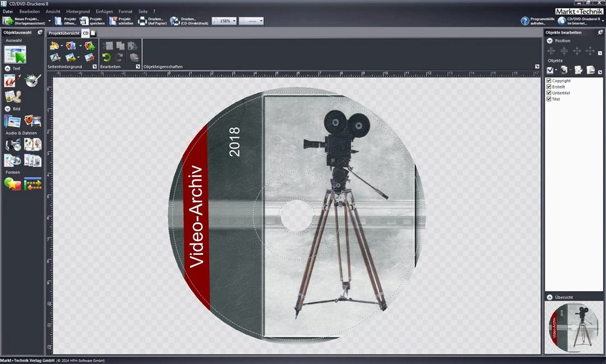Insert text with the text tool icon

tap(12, 80)
